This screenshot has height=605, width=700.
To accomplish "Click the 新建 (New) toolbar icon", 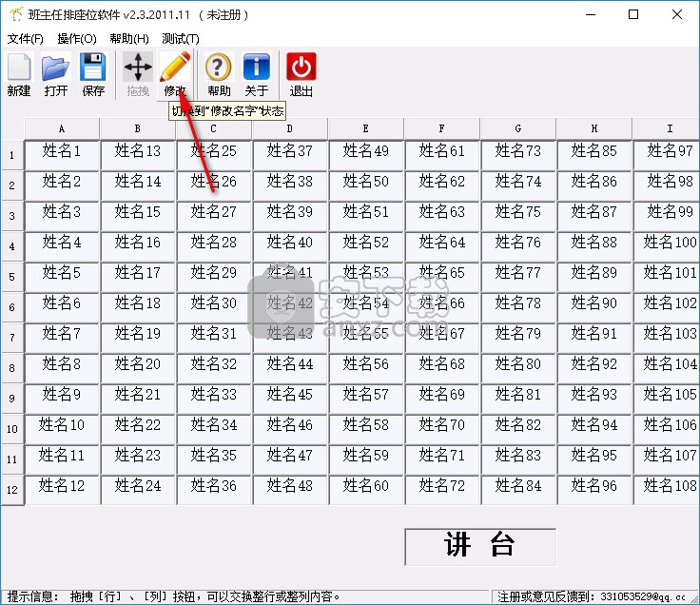I will pyautogui.click(x=19, y=74).
